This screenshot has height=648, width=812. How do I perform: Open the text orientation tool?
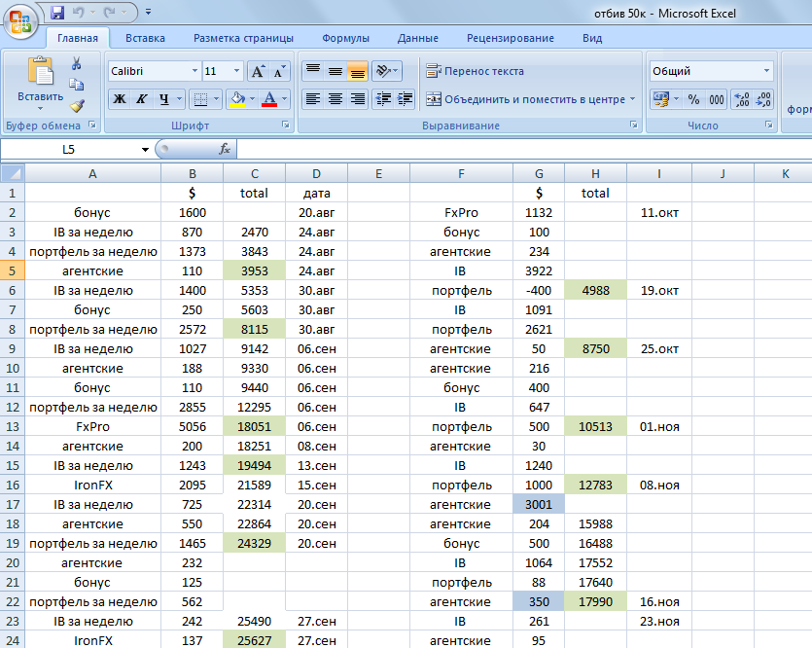(386, 71)
